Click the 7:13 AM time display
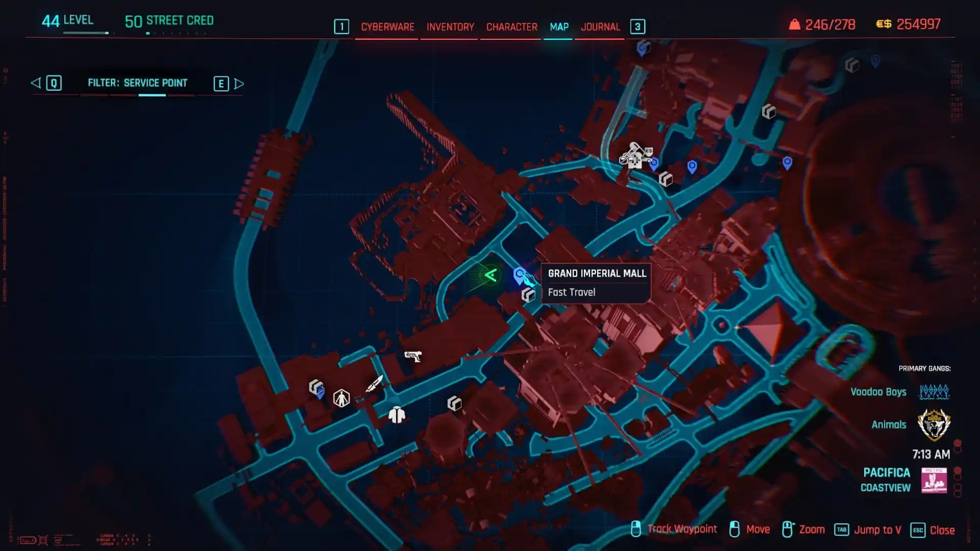 (931, 454)
